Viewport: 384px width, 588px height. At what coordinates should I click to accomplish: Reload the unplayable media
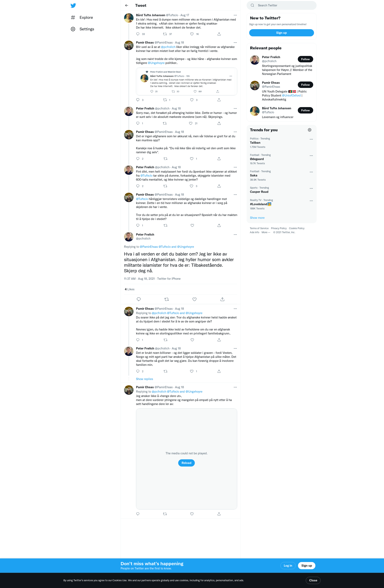[x=186, y=463]
